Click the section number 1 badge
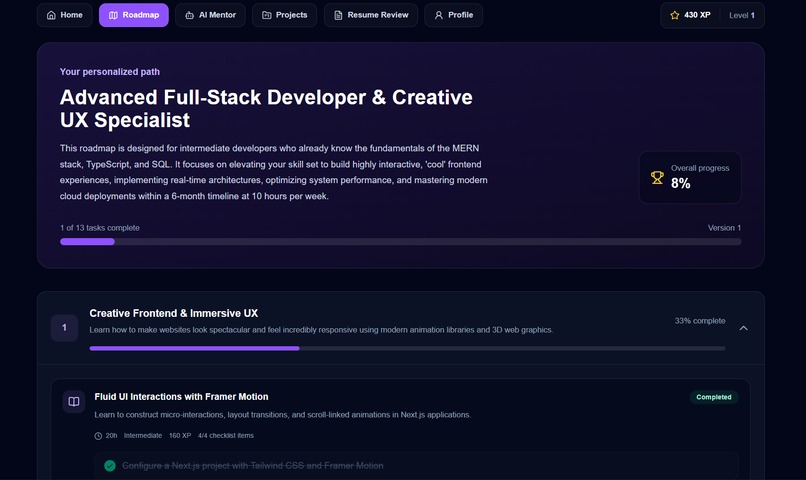This screenshot has width=806, height=480. click(x=64, y=328)
